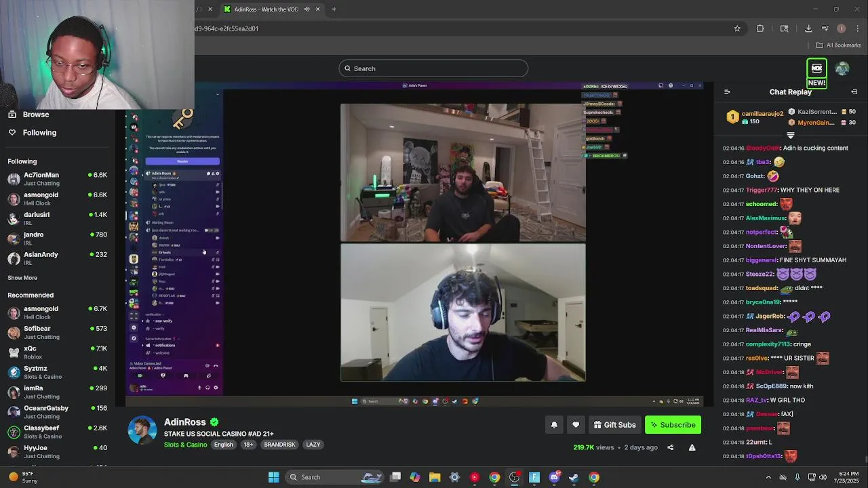The height and width of the screenshot is (488, 868).
Task: Click the Kick NEW! drops icon
Action: click(x=816, y=73)
